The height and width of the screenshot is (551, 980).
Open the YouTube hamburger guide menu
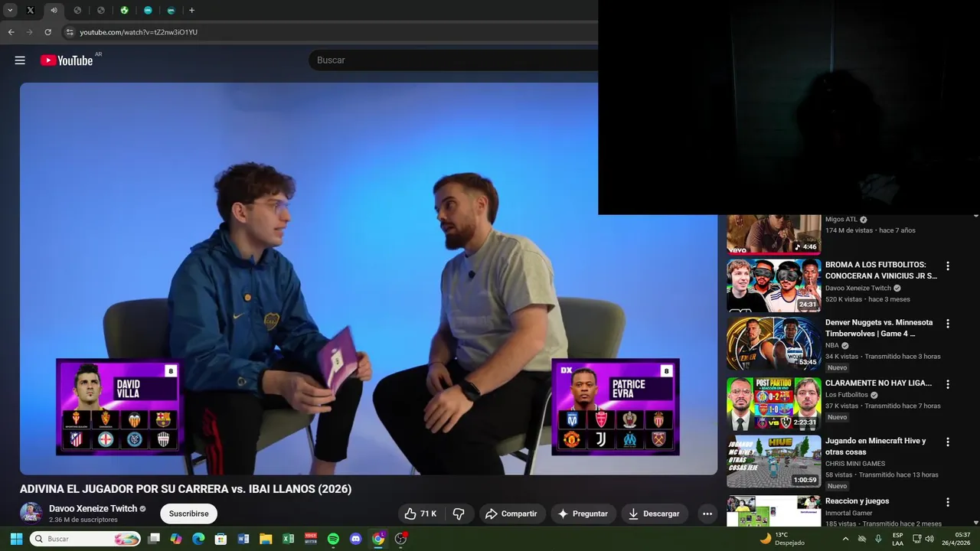coord(20,60)
